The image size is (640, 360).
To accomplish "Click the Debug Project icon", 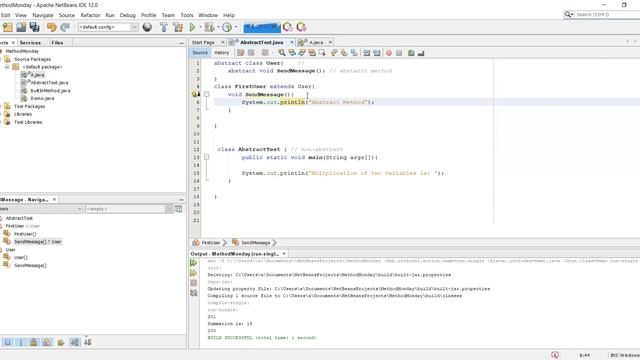I will coord(209,27).
